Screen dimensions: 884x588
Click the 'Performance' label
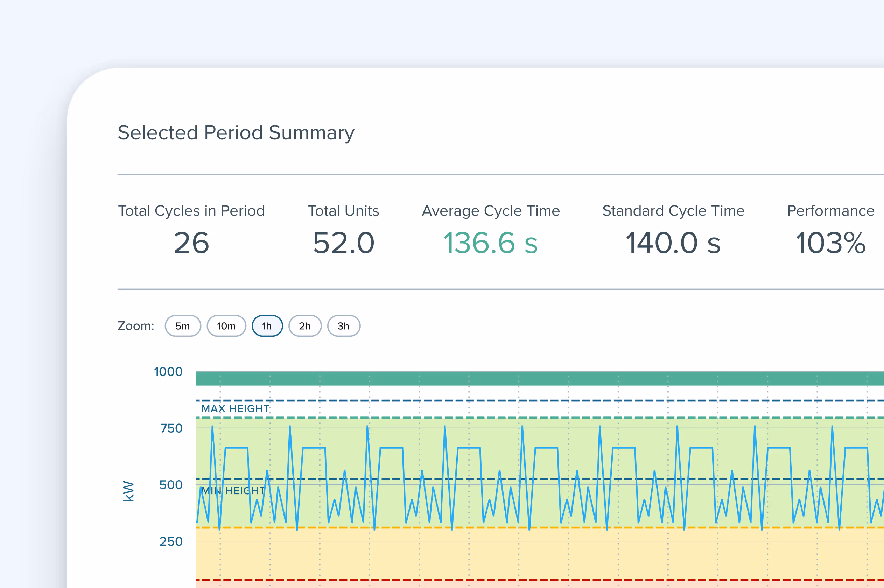[831, 211]
